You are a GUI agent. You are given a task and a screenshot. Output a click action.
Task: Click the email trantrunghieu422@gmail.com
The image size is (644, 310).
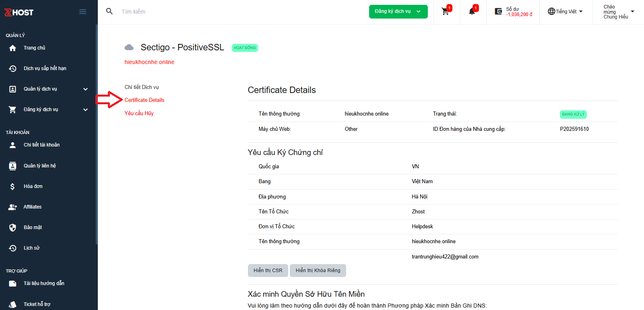(x=445, y=257)
